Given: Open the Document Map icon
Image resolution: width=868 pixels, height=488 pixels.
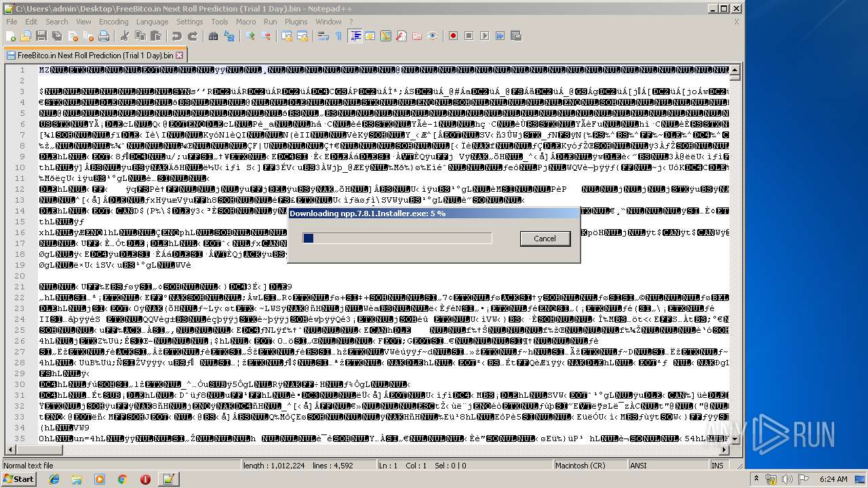Looking at the screenshot, I should 386,36.
